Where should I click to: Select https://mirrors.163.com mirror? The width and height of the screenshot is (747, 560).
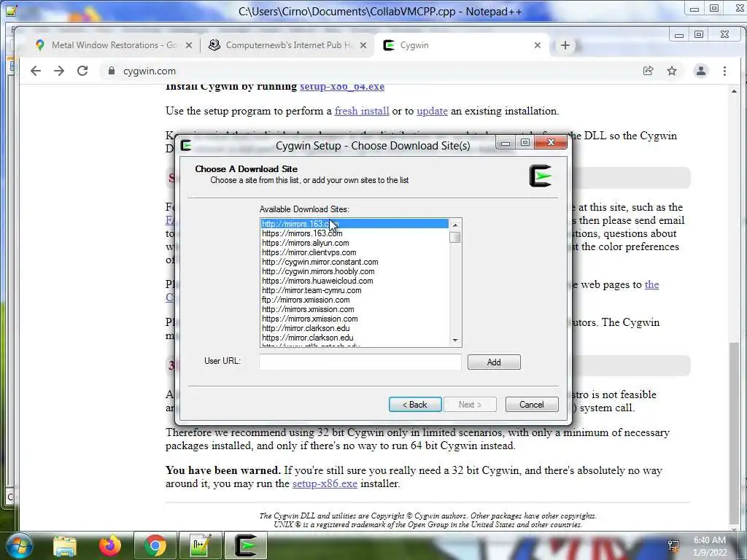[x=355, y=233]
